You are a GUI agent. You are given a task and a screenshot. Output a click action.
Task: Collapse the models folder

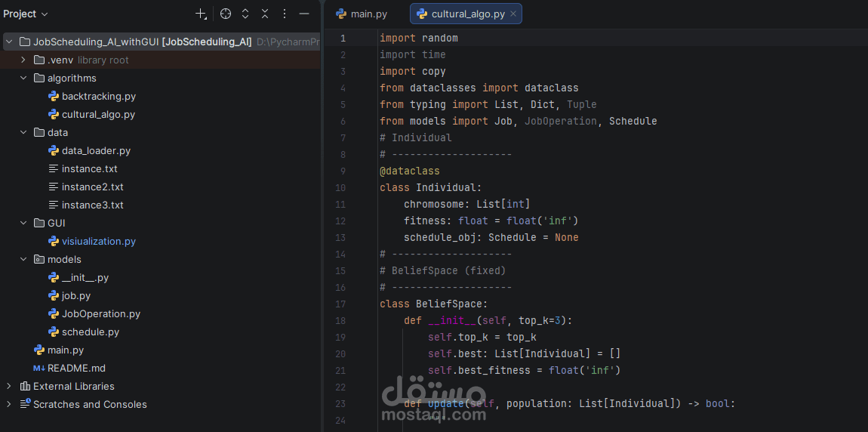click(23, 259)
